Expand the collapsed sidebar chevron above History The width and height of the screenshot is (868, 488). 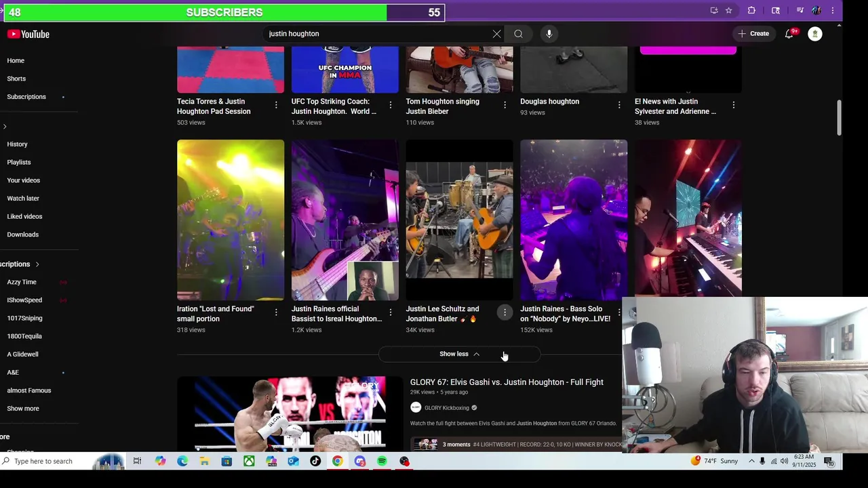(5, 127)
